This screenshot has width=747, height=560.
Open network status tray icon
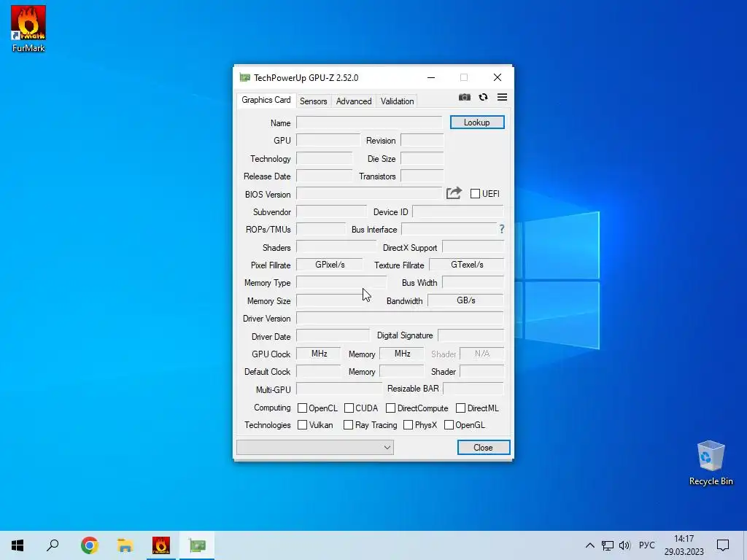608,545
